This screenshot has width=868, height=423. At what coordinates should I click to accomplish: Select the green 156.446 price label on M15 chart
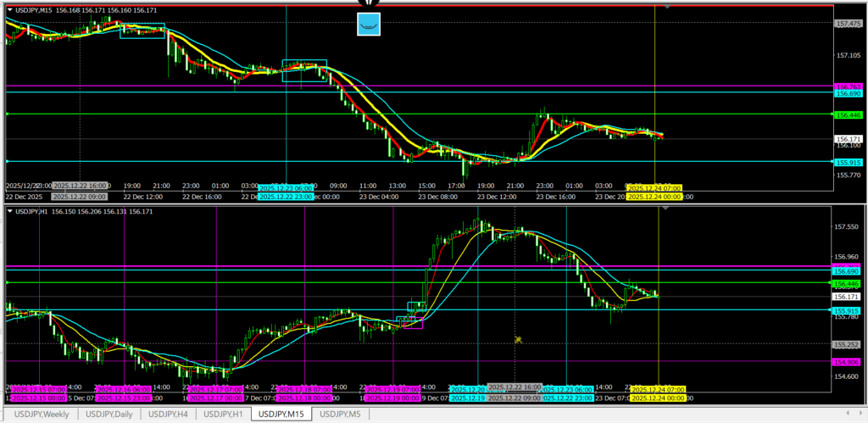849,114
